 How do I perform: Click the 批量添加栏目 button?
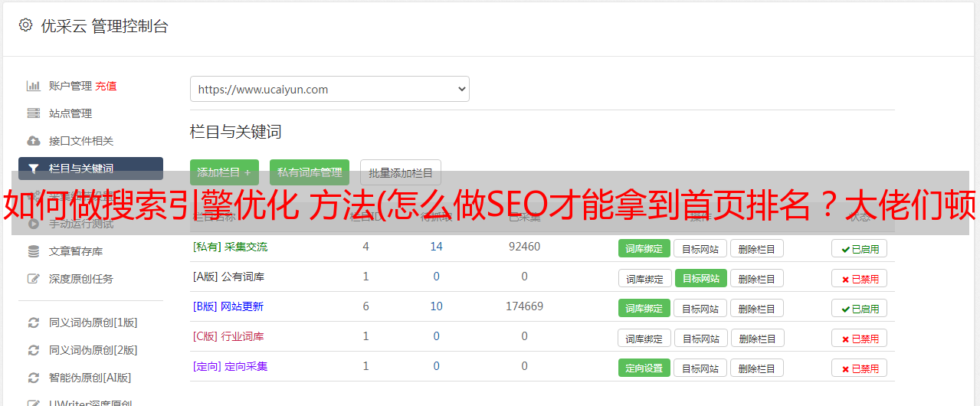coord(401,172)
